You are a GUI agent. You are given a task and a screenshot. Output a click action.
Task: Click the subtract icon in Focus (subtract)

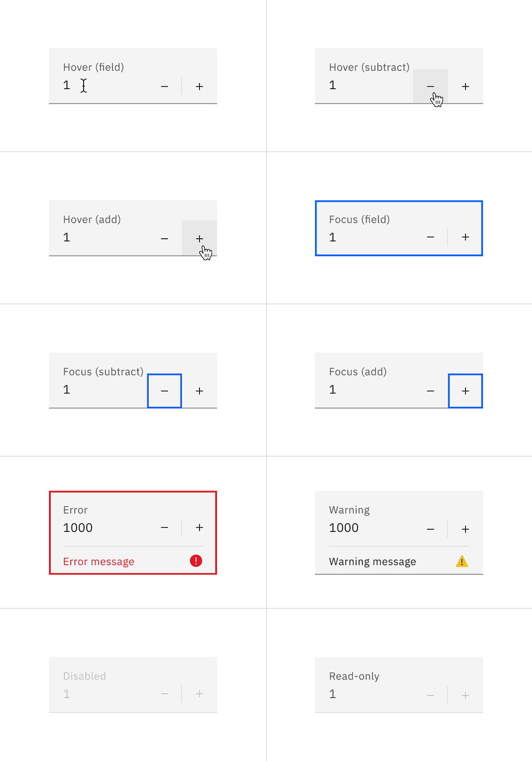click(x=164, y=391)
